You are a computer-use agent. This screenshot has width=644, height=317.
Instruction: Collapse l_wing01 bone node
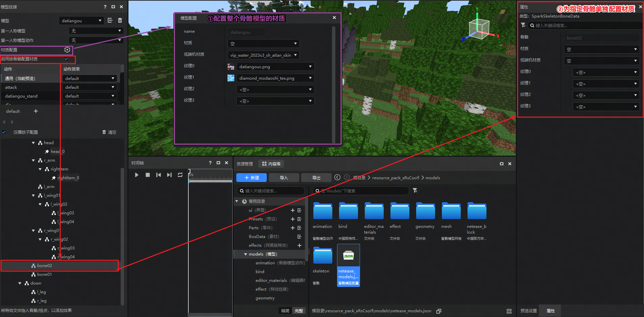pos(33,196)
